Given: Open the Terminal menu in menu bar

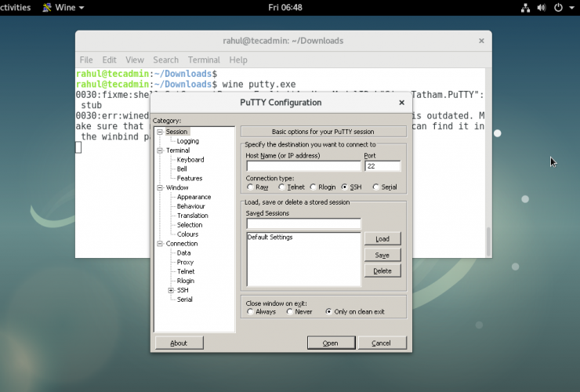Looking at the screenshot, I should pos(204,60).
